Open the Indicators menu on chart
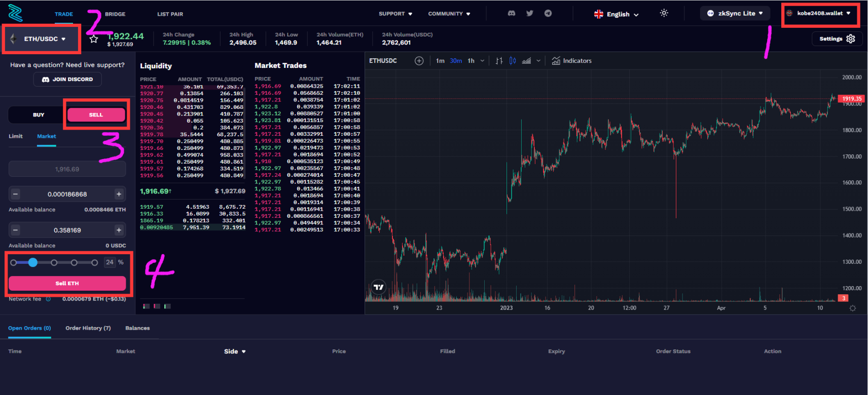 [571, 61]
